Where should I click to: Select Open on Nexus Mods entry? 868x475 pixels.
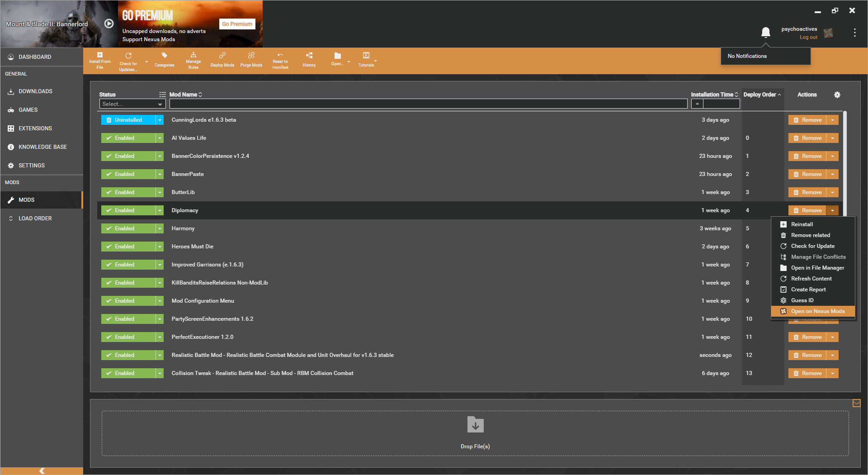click(x=813, y=311)
